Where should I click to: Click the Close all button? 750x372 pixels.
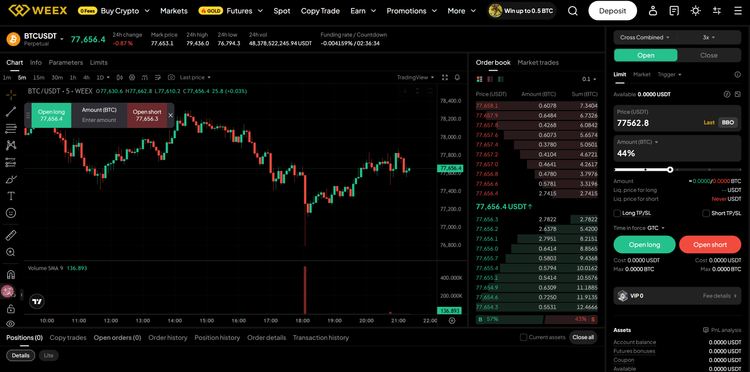coord(583,337)
